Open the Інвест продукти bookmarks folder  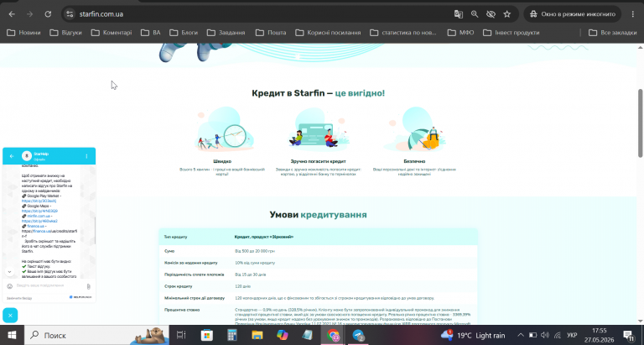point(512,33)
